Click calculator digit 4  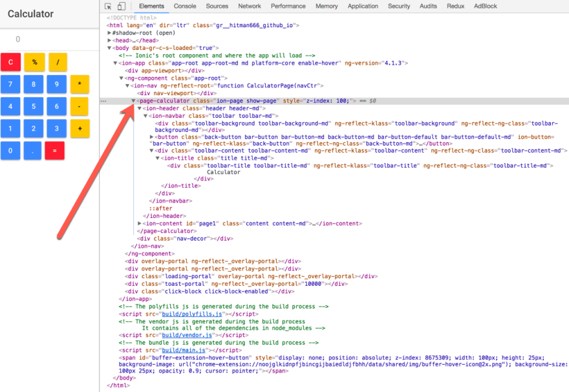pyautogui.click(x=10, y=106)
